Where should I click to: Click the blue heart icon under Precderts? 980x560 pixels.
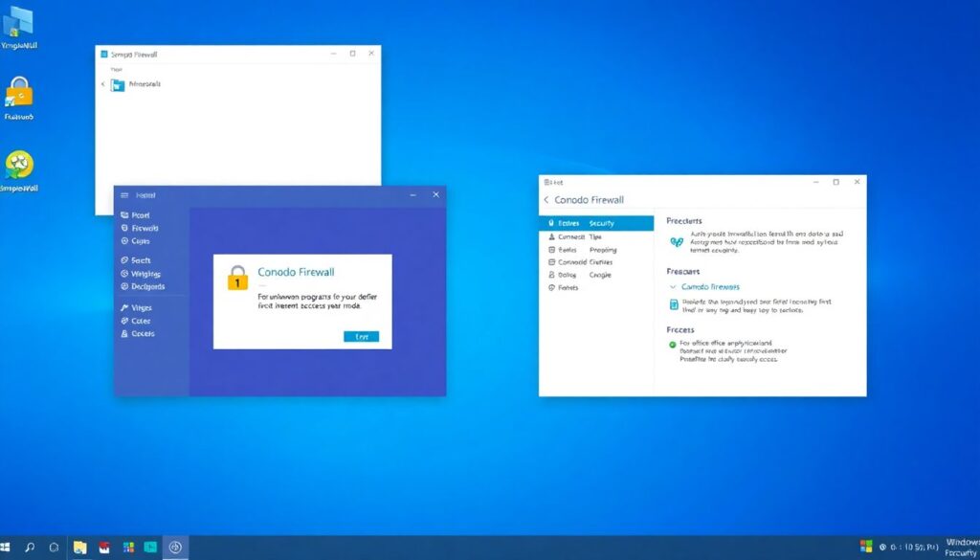(x=677, y=241)
